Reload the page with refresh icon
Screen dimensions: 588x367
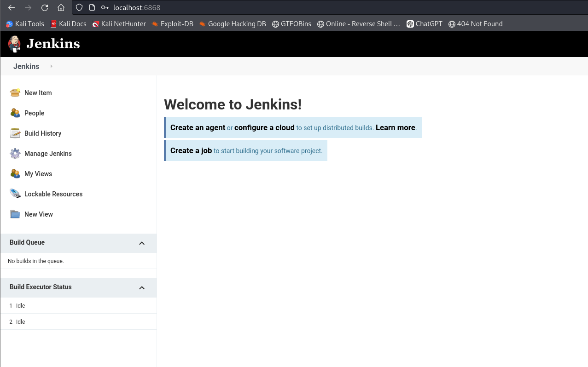click(45, 7)
